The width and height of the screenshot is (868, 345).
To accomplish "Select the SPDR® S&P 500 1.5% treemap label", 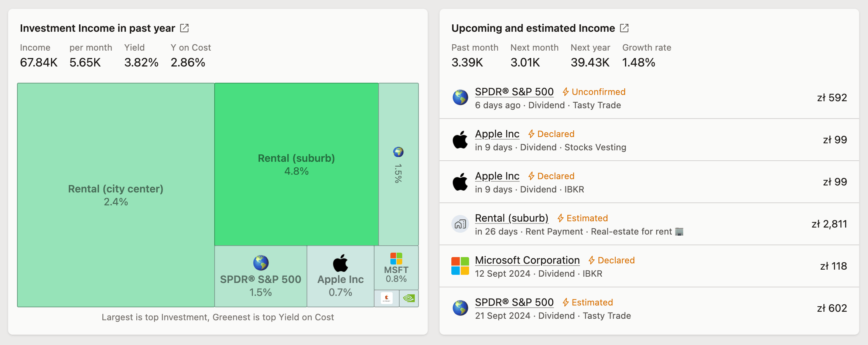I will (261, 286).
